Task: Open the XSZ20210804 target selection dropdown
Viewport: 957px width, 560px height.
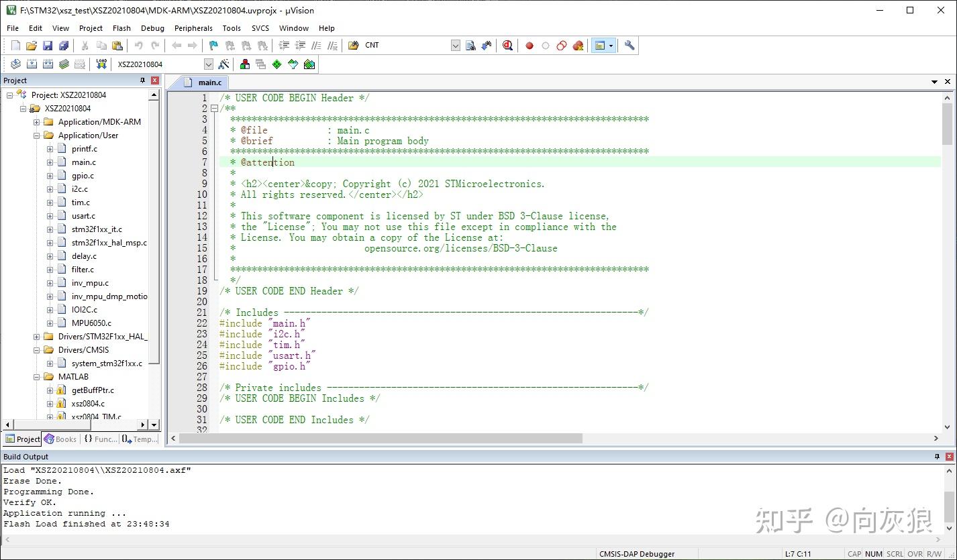Action: tap(209, 64)
